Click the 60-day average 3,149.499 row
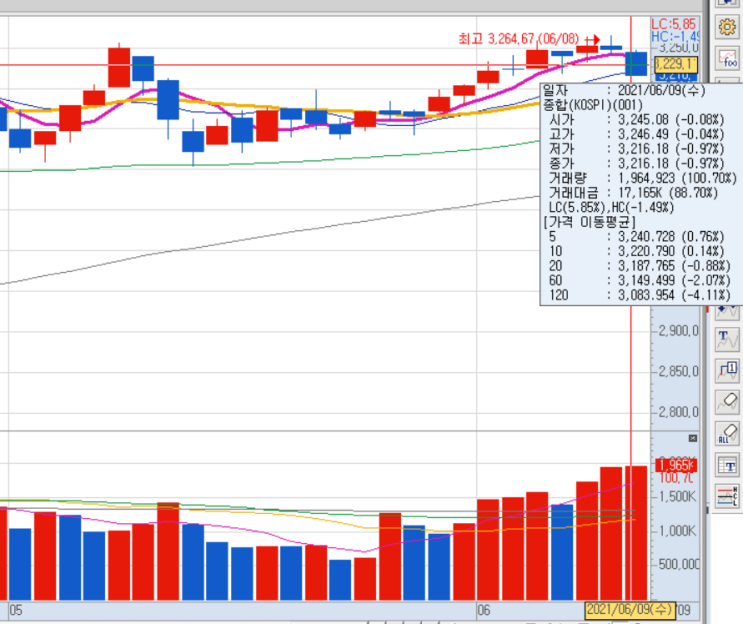 pos(640,280)
